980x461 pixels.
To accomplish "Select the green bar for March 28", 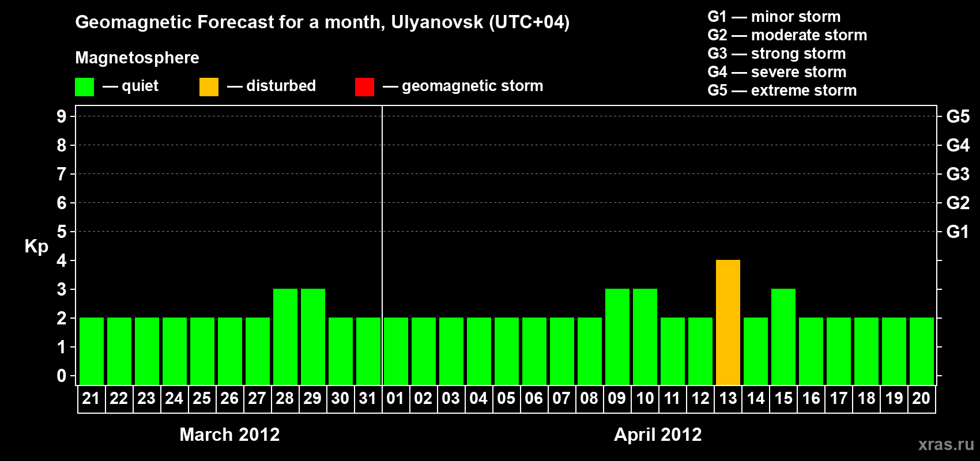I will click(285, 337).
